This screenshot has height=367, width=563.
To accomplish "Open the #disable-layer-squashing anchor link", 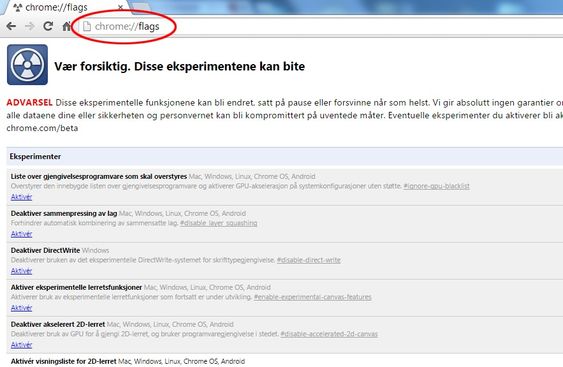I will 219,223.
